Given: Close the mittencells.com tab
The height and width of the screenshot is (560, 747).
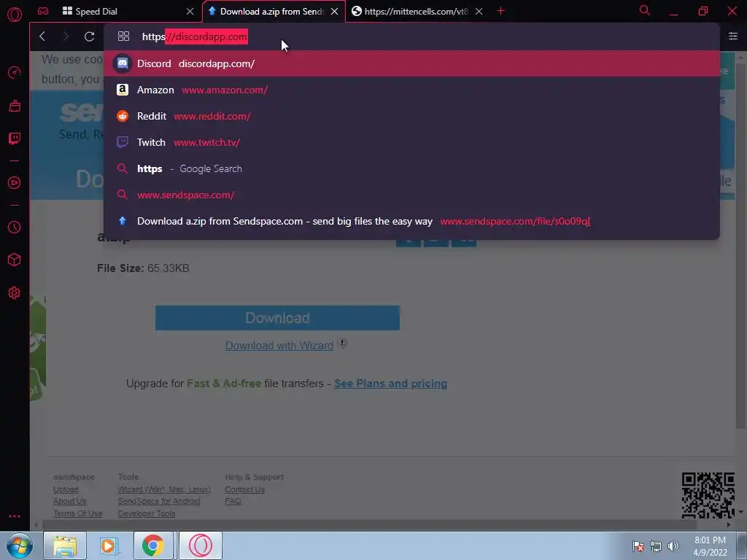Looking at the screenshot, I should (x=479, y=11).
